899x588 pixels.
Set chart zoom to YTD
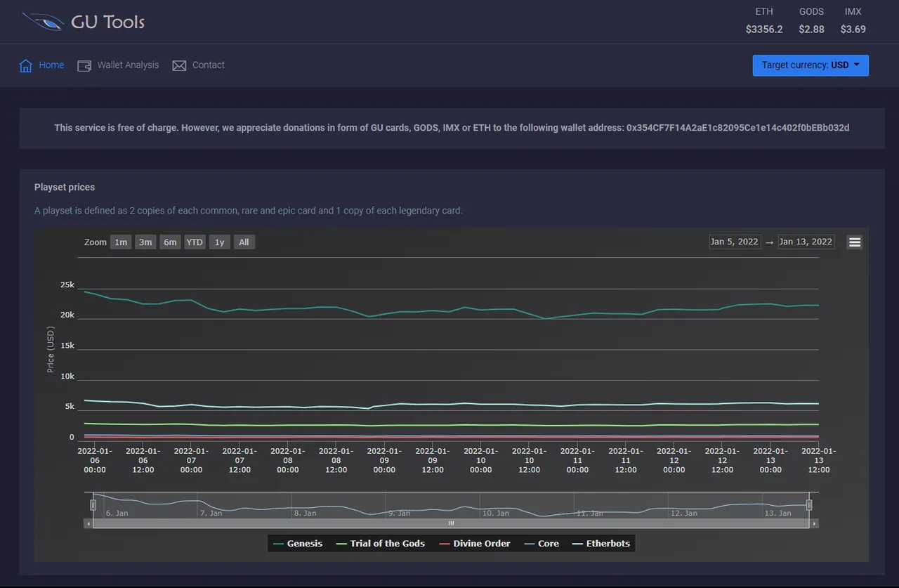click(195, 242)
